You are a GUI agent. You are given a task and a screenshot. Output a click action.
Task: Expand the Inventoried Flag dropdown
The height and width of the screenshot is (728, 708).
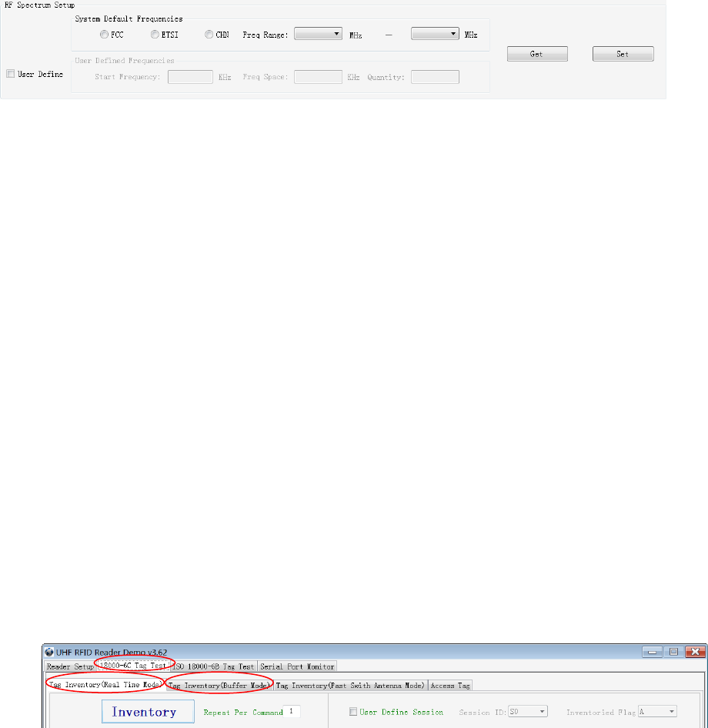657,711
